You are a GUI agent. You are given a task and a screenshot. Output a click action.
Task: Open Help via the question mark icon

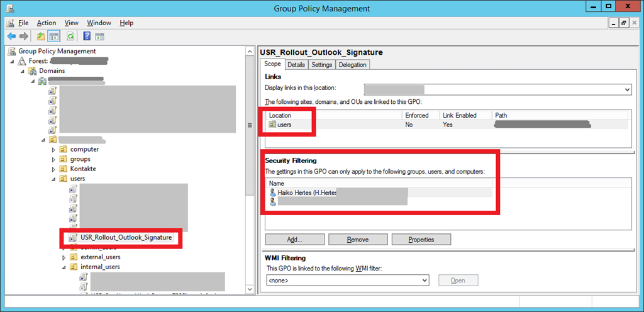87,36
